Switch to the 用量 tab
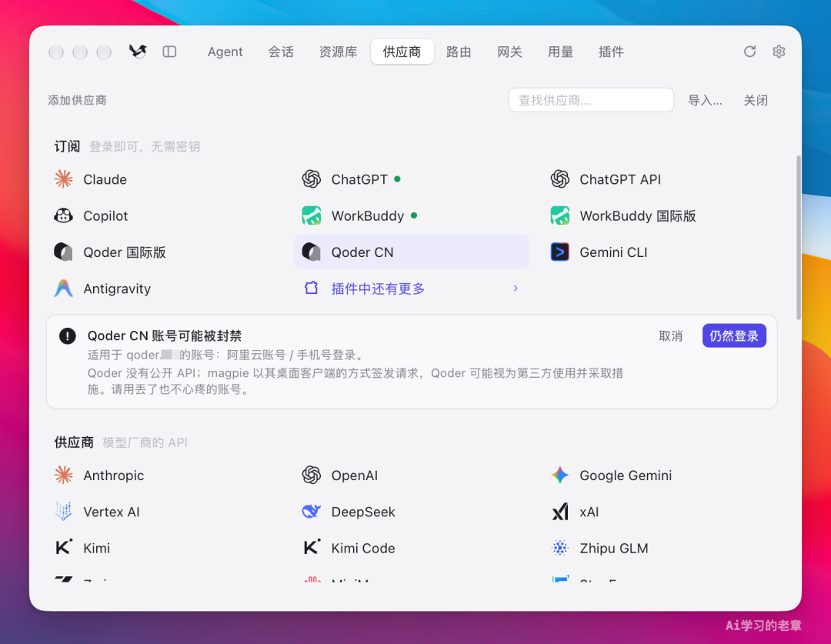The width and height of the screenshot is (831, 644). tap(561, 52)
